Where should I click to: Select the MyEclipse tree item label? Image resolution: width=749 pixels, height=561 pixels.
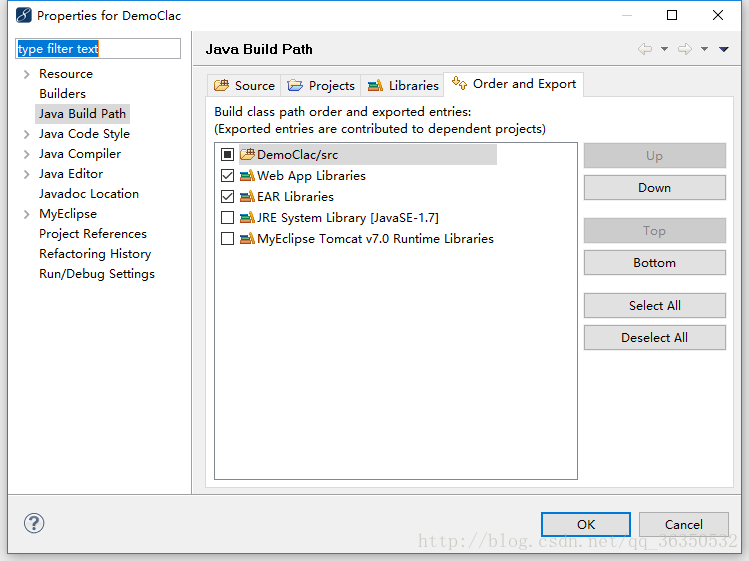point(68,214)
